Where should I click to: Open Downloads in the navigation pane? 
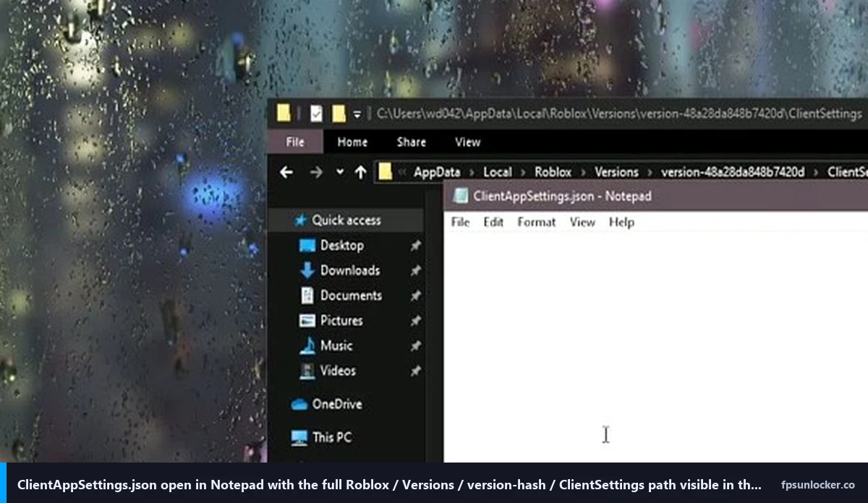(x=350, y=270)
